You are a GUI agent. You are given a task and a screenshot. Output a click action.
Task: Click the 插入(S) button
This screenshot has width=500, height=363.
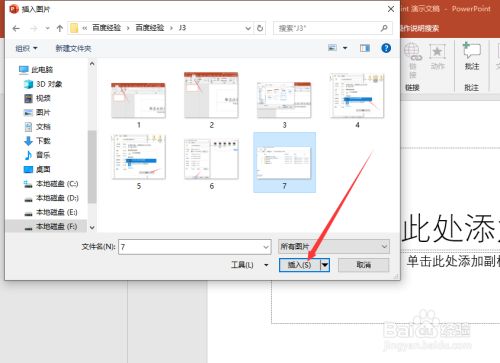(x=300, y=265)
